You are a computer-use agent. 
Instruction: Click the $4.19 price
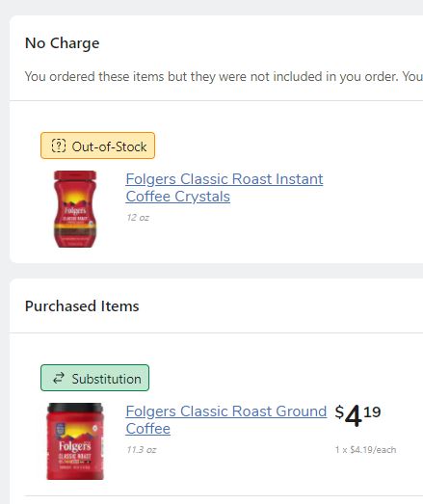coord(357,415)
